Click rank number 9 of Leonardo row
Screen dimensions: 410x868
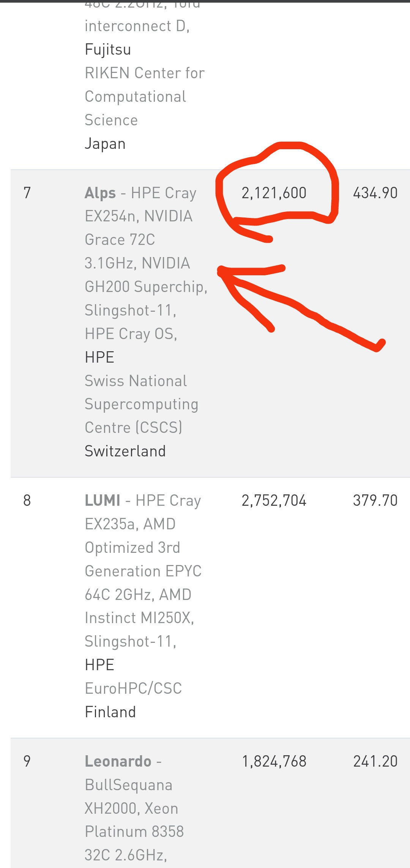[x=27, y=761]
